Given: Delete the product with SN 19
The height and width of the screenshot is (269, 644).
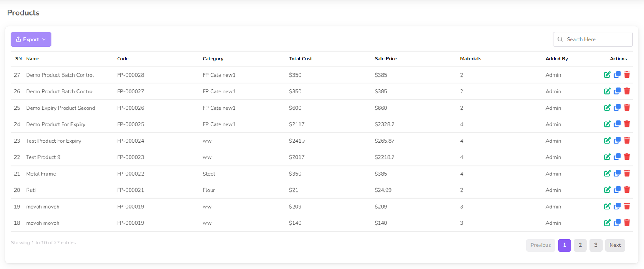Looking at the screenshot, I should (x=627, y=207).
